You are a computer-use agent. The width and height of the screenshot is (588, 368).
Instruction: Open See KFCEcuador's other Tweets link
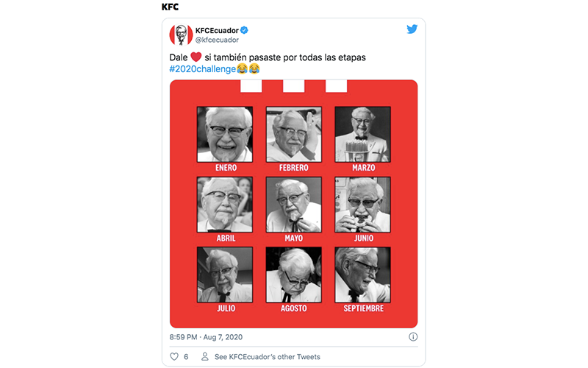pyautogui.click(x=268, y=357)
